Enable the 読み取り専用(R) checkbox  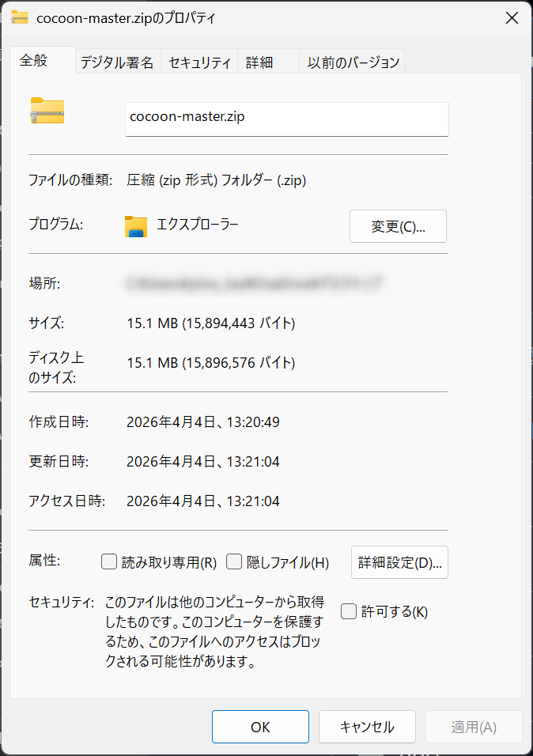[109, 562]
